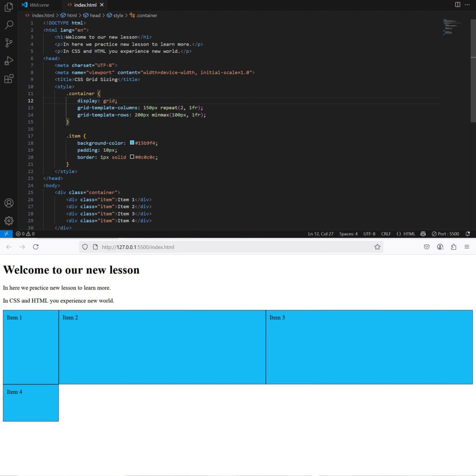Open the Manage settings gear icon

[x=9, y=221]
